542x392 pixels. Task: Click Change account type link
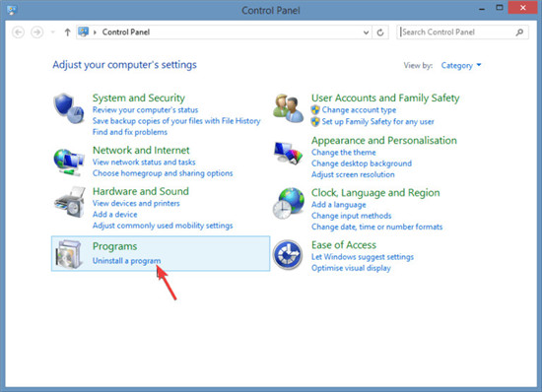coord(359,110)
